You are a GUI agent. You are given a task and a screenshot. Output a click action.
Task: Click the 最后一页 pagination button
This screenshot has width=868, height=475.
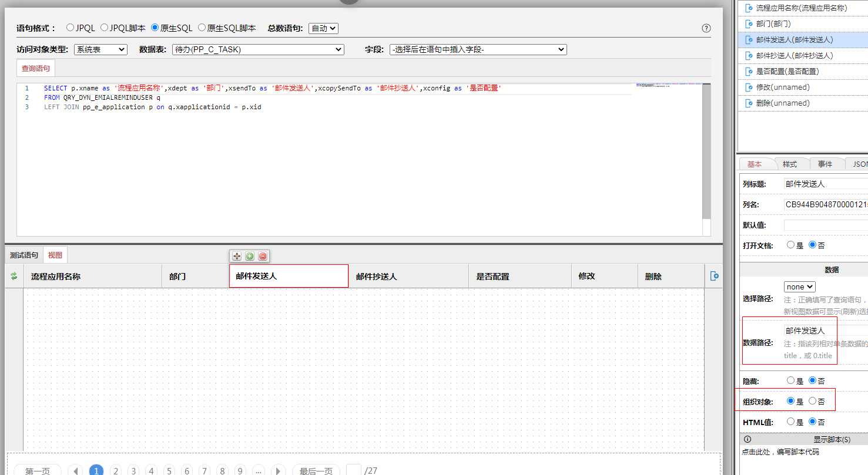point(316,470)
